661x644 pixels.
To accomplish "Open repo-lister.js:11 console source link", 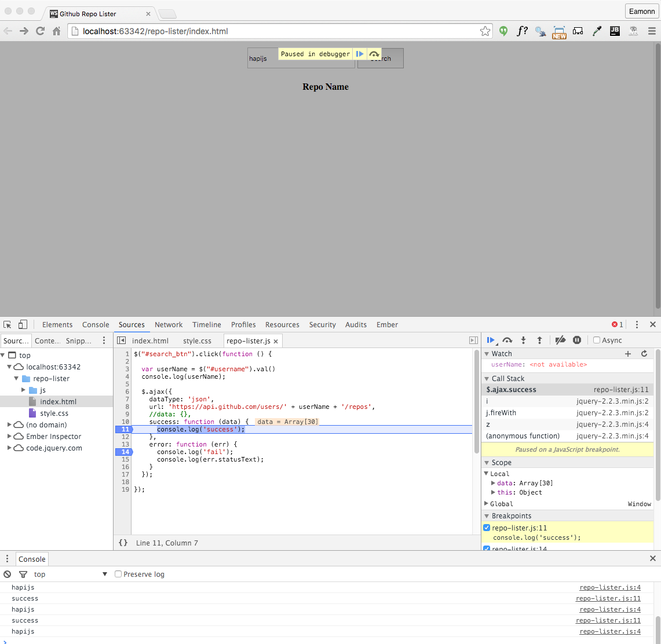I will (x=609, y=598).
